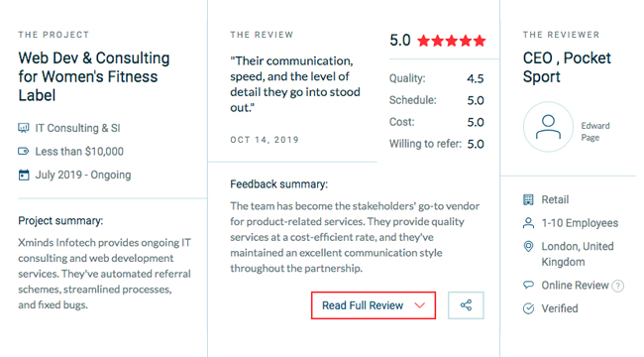Expand the Read Full Review button

(x=374, y=305)
